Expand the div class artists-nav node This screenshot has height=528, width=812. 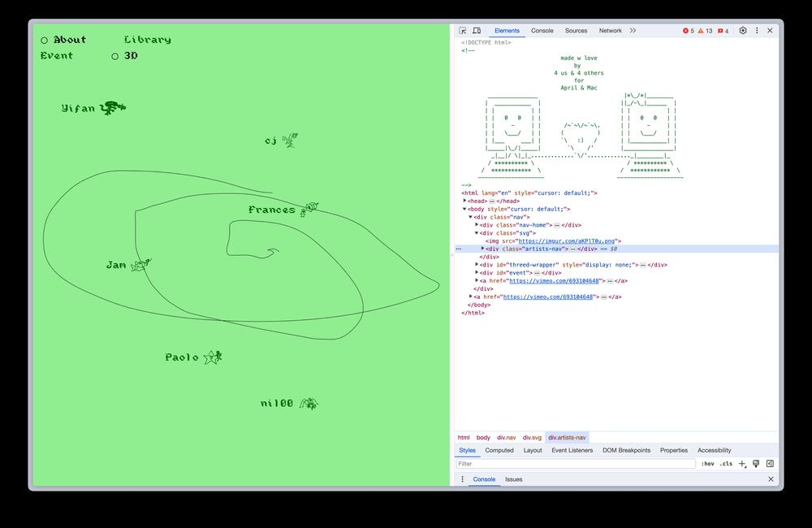point(482,249)
